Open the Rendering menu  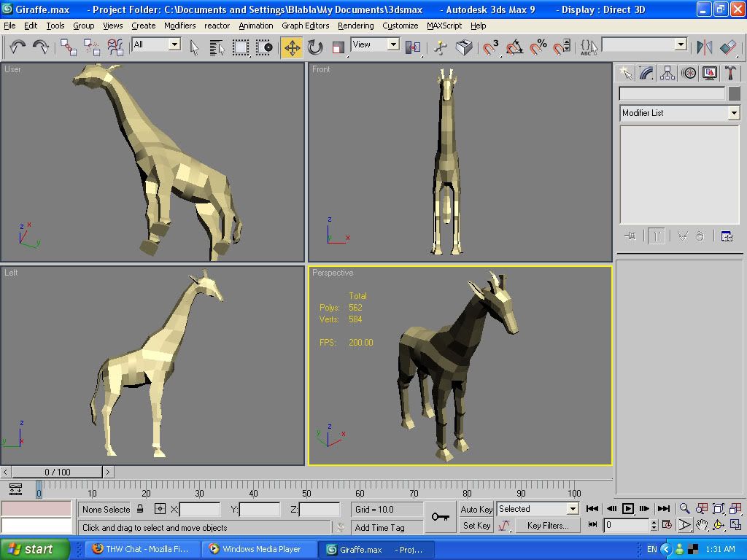[356, 26]
